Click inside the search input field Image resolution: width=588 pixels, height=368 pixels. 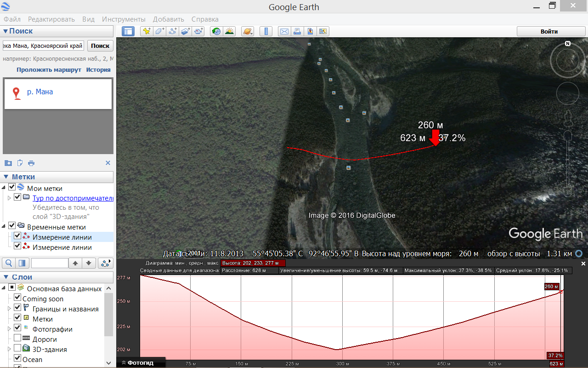tap(43, 46)
